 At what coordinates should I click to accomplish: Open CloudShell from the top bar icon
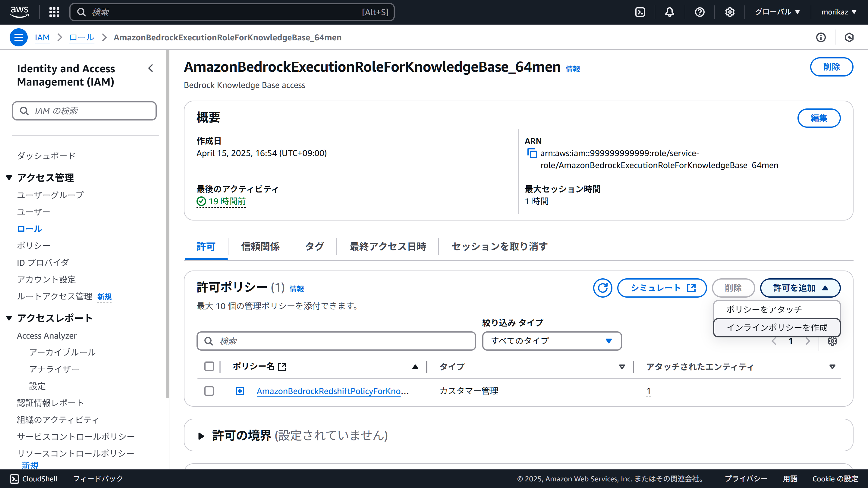640,12
